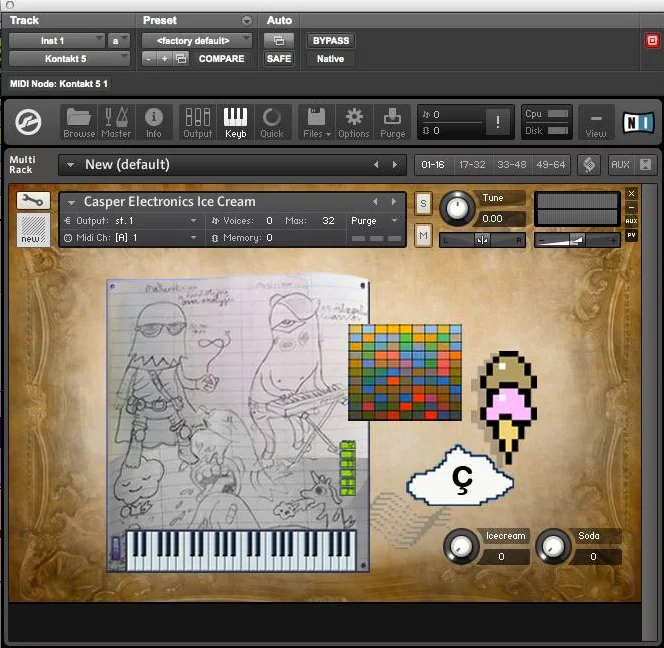The width and height of the screenshot is (664, 648).
Task: Click the rack resize icon beside AUX
Action: 645,165
